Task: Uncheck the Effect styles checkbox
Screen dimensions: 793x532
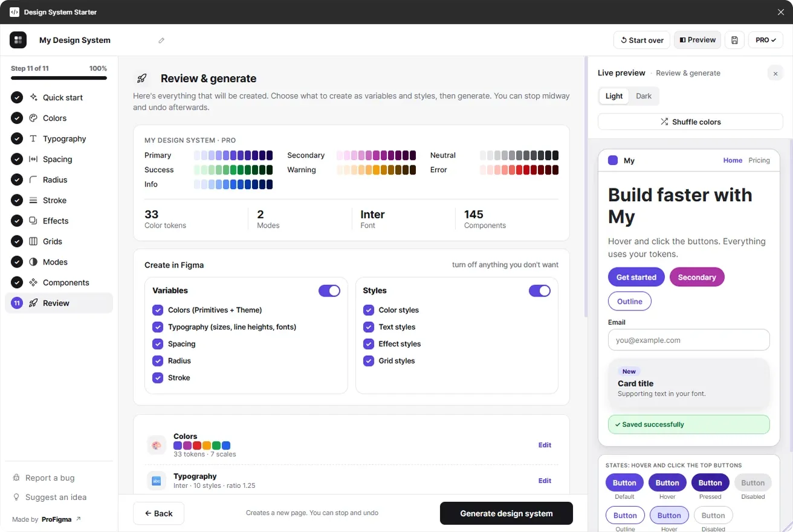Action: click(369, 344)
